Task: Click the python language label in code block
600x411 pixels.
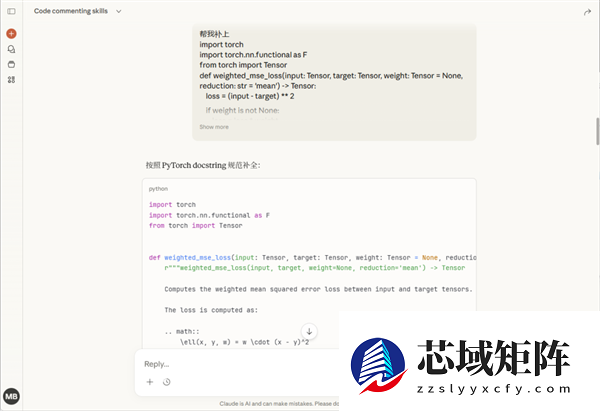Action: (158, 189)
